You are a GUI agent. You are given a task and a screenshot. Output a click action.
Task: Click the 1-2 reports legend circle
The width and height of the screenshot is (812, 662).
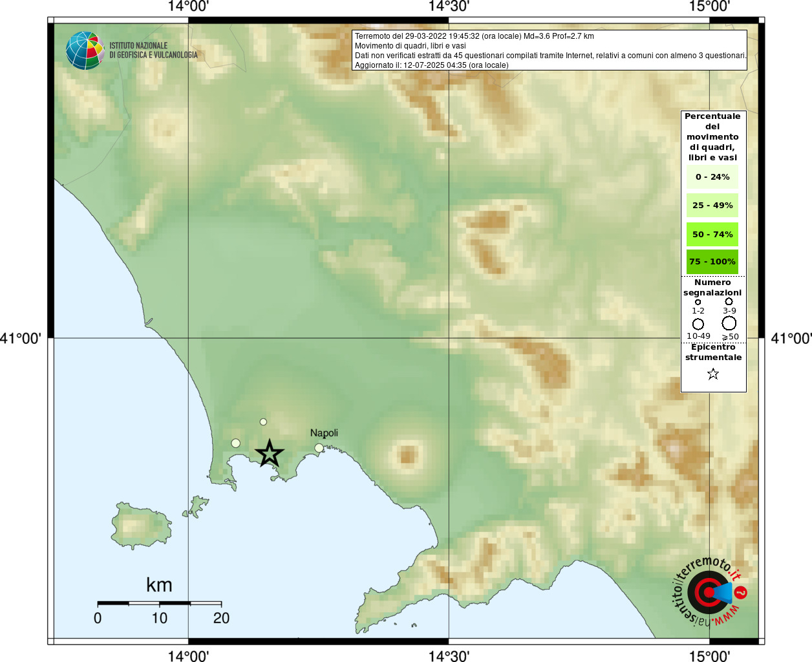[x=698, y=302]
